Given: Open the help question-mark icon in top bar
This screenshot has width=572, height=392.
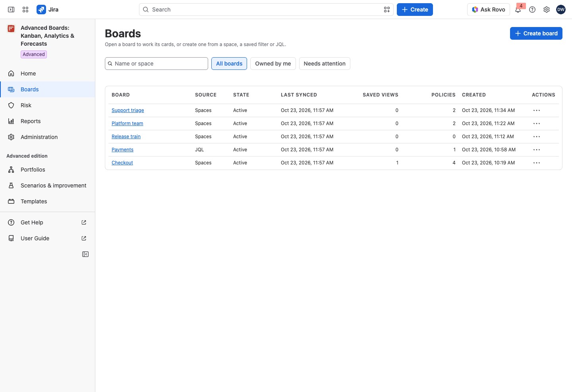Looking at the screenshot, I should pos(532,10).
